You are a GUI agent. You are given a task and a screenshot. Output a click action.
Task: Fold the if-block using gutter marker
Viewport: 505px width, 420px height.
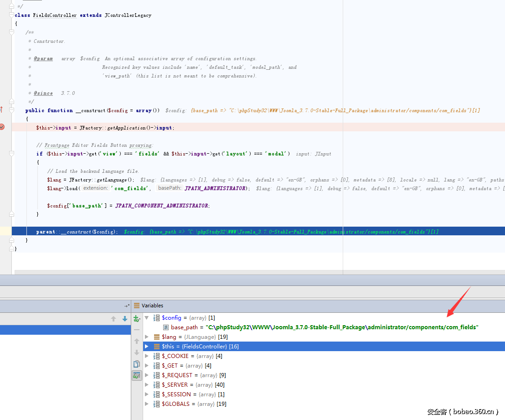point(12,154)
